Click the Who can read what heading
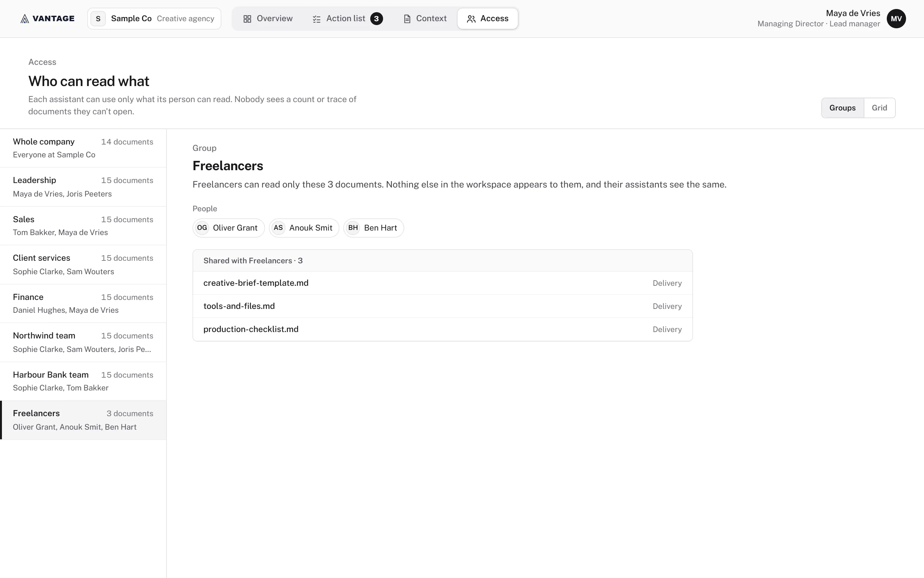This screenshot has height=578, width=924. click(89, 81)
